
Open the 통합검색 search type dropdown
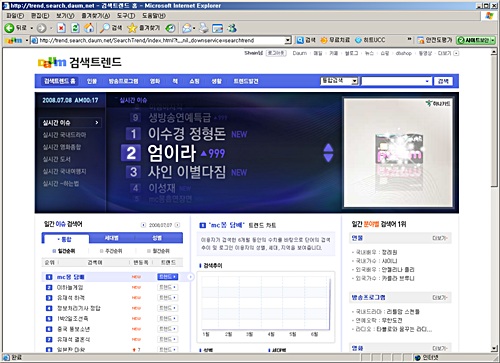point(354,81)
